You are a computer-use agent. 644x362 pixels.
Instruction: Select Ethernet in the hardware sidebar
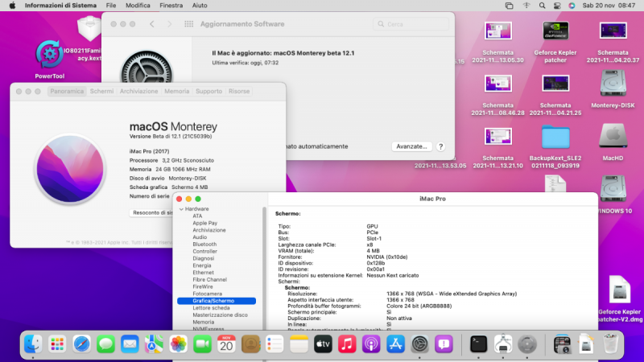pyautogui.click(x=203, y=272)
